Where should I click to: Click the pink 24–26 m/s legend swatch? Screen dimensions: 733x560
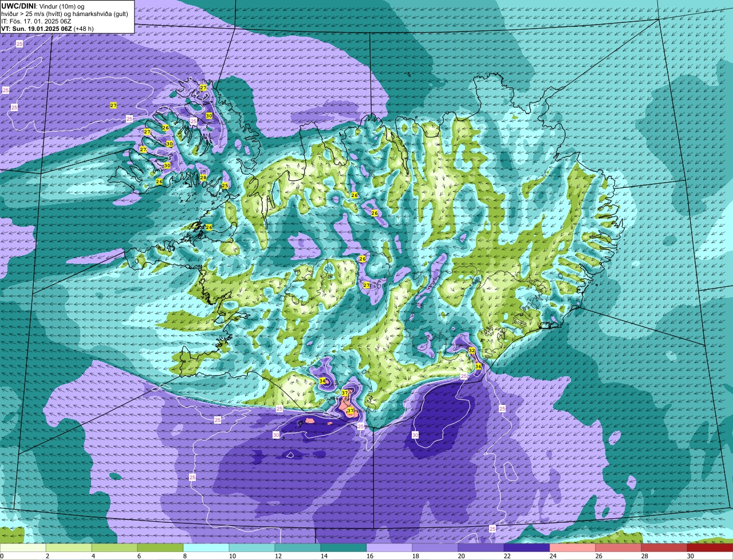pyautogui.click(x=573, y=547)
